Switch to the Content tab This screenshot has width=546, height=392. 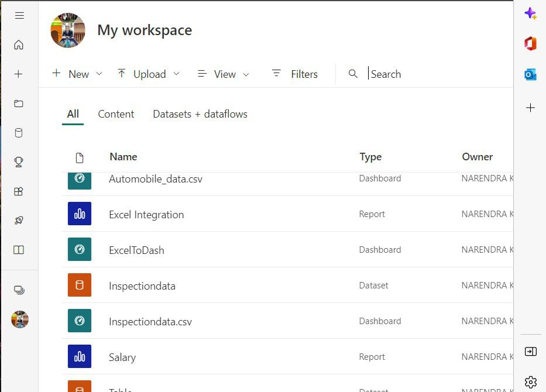(x=116, y=114)
